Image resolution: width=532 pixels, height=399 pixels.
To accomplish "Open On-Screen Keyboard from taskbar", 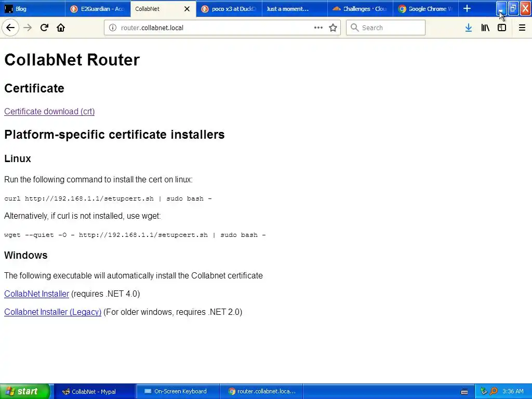I will 178,391.
